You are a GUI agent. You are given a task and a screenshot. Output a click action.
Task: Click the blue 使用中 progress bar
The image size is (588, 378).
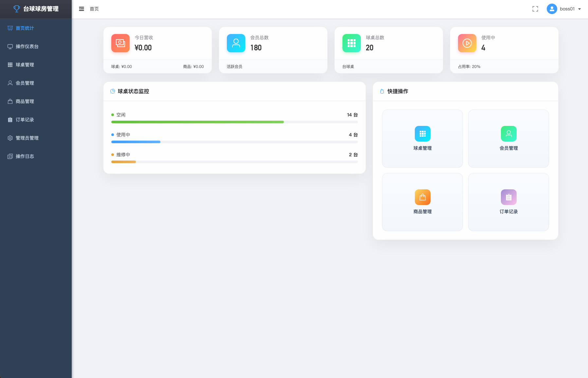[136, 142]
